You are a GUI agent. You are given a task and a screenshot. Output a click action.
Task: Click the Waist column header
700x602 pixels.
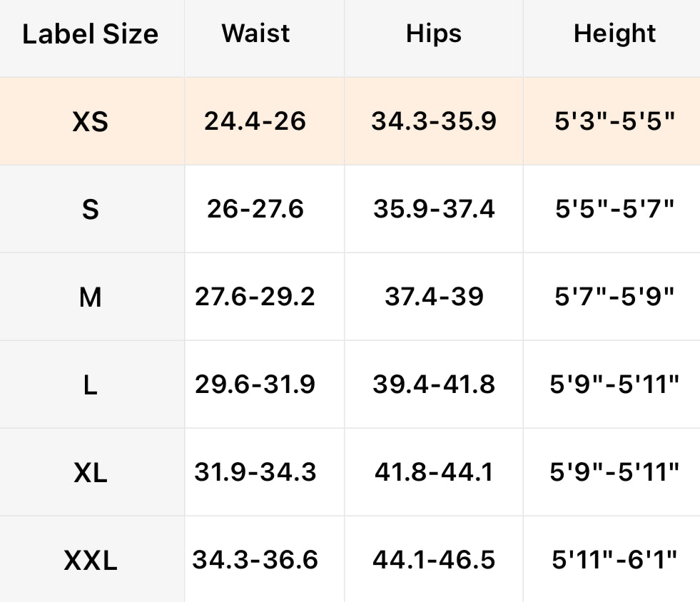pyautogui.click(x=256, y=34)
